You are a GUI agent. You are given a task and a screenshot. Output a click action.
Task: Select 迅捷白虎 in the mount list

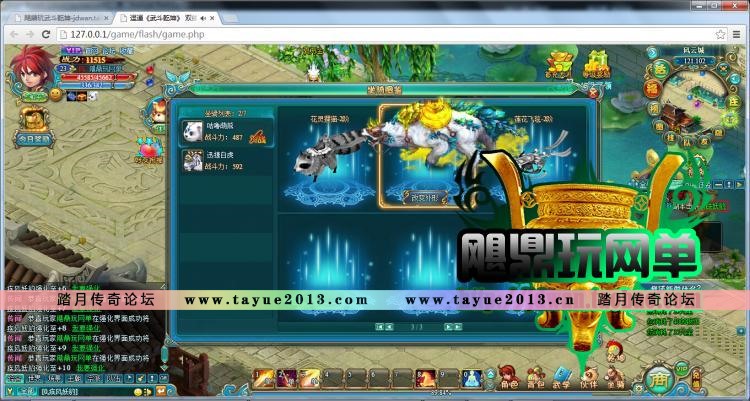pyautogui.click(x=226, y=160)
